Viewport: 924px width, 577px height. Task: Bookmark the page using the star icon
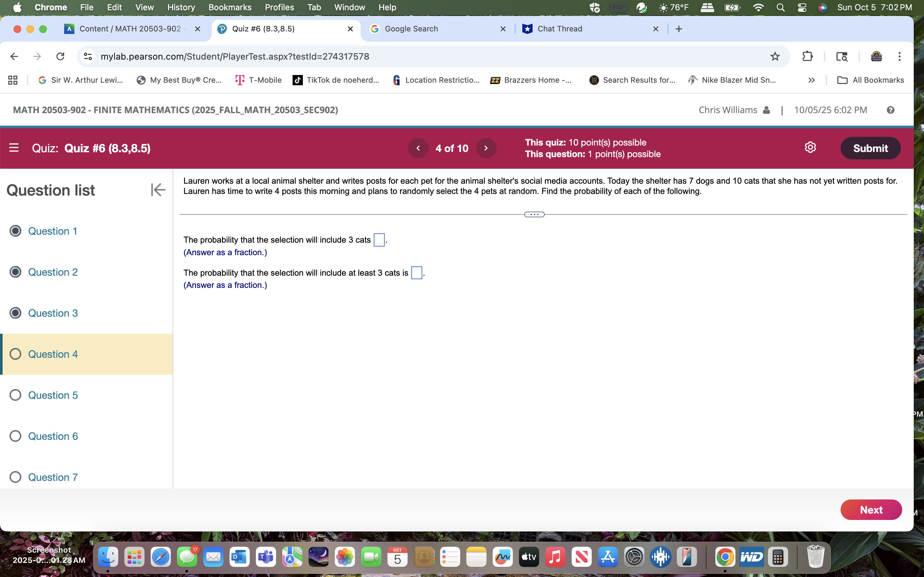tap(775, 56)
